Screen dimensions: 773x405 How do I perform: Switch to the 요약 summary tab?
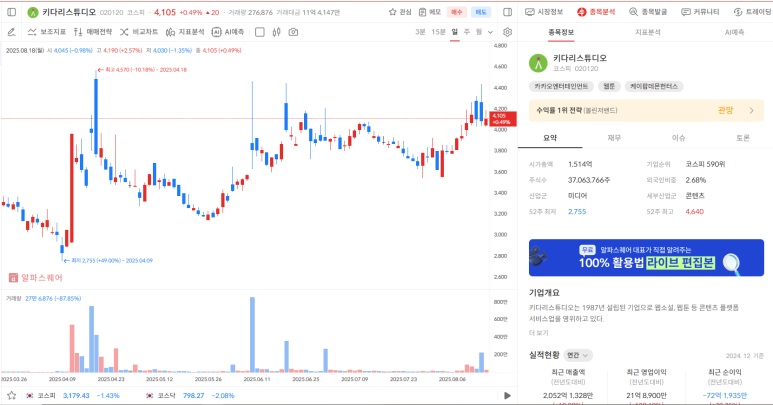[550, 138]
